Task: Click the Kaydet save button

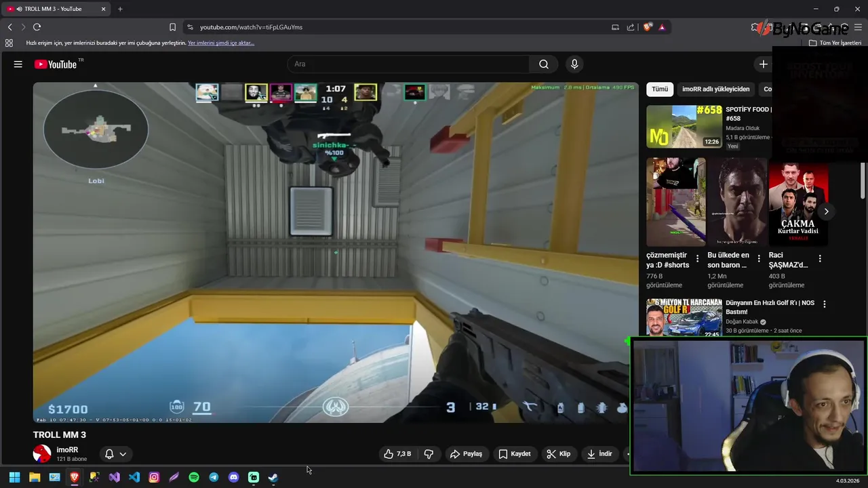Action: [x=515, y=454]
